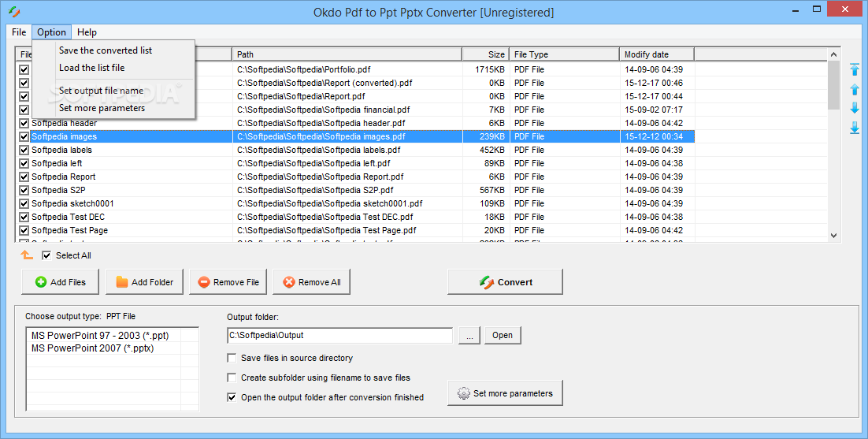Open the output folder with Open button
868x439 pixels.
[503, 335]
